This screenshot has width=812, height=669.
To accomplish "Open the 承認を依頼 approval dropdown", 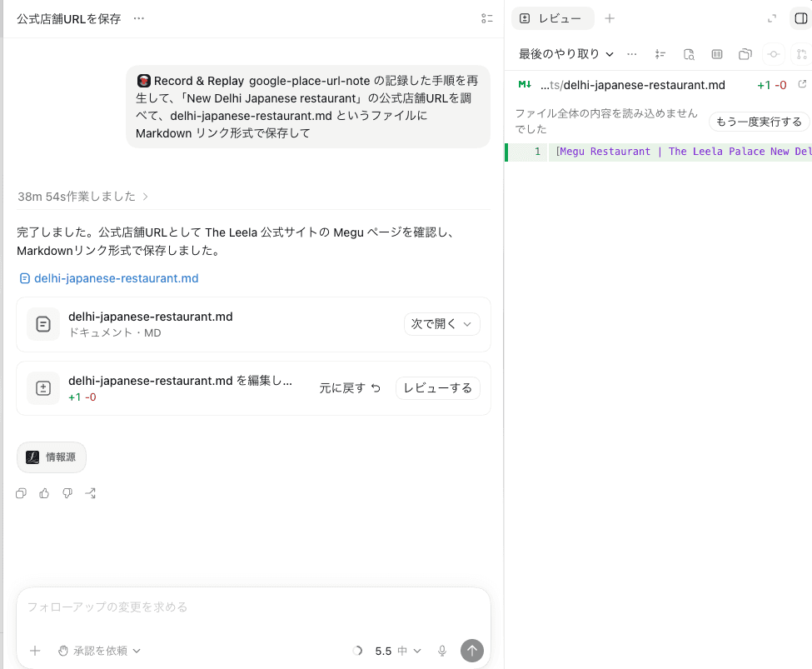I will tap(99, 651).
